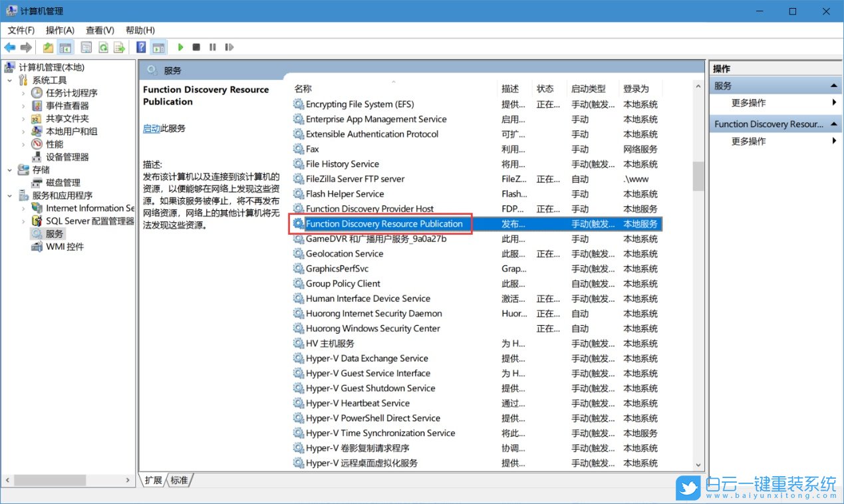Click the restart service toolbar icon
This screenshot has height=504, width=844.
[x=228, y=47]
